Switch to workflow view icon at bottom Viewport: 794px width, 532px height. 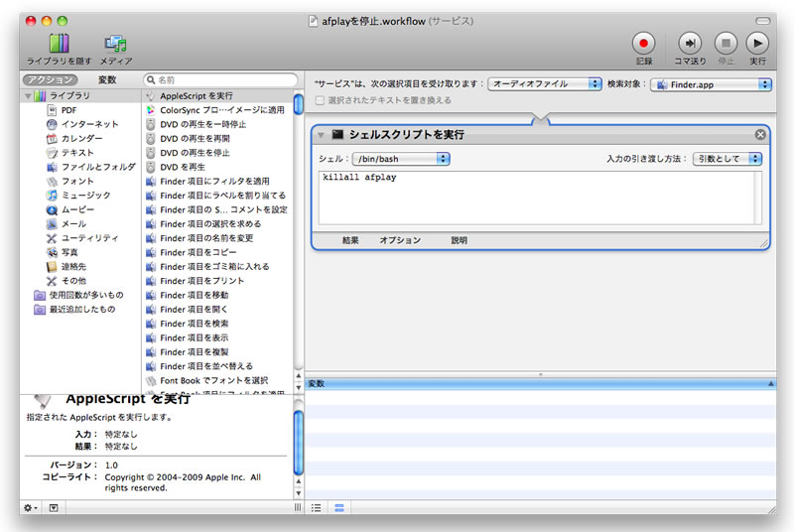(x=339, y=507)
